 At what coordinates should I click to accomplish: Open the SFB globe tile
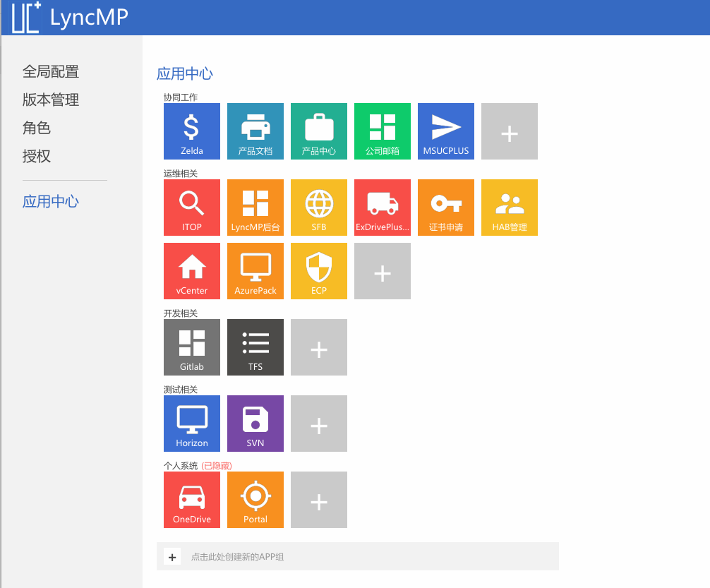point(319,208)
